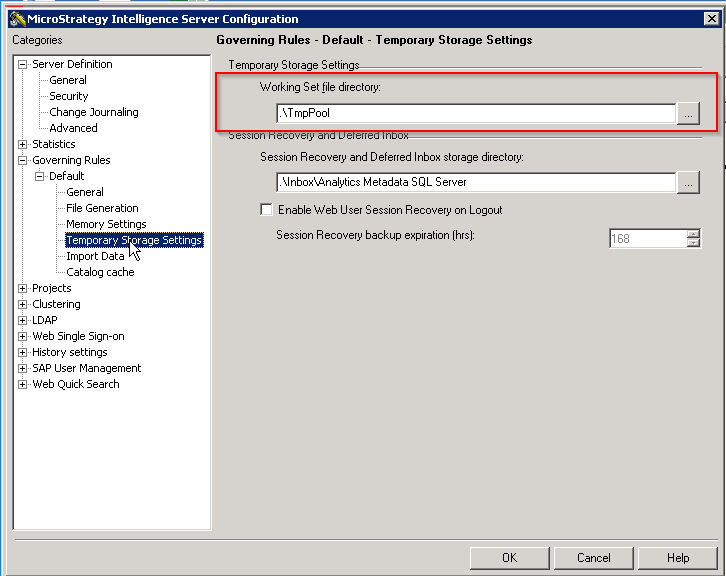Enable Web User Session Recovery on Logout

pos(267,210)
